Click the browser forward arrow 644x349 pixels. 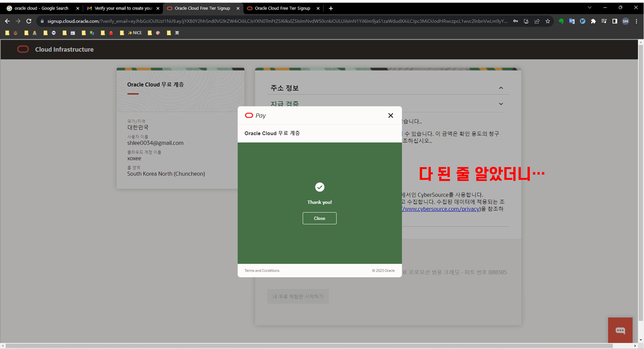coord(18,21)
